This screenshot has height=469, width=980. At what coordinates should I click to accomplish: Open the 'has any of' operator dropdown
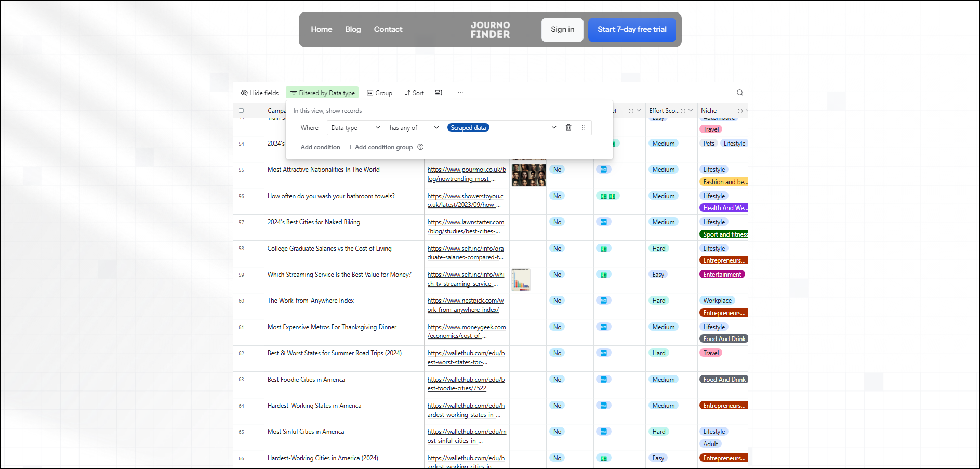click(415, 127)
